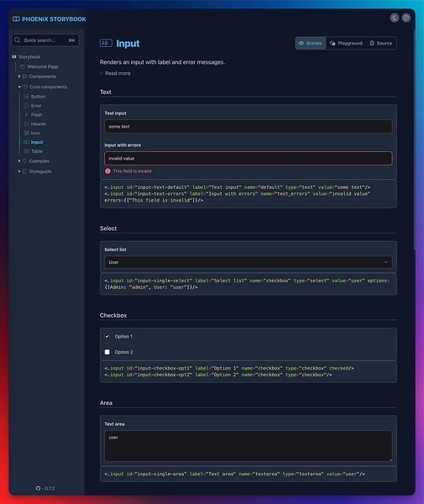Click the Flash bolt icon
Screen dimensions: 424x504
point(27,115)
